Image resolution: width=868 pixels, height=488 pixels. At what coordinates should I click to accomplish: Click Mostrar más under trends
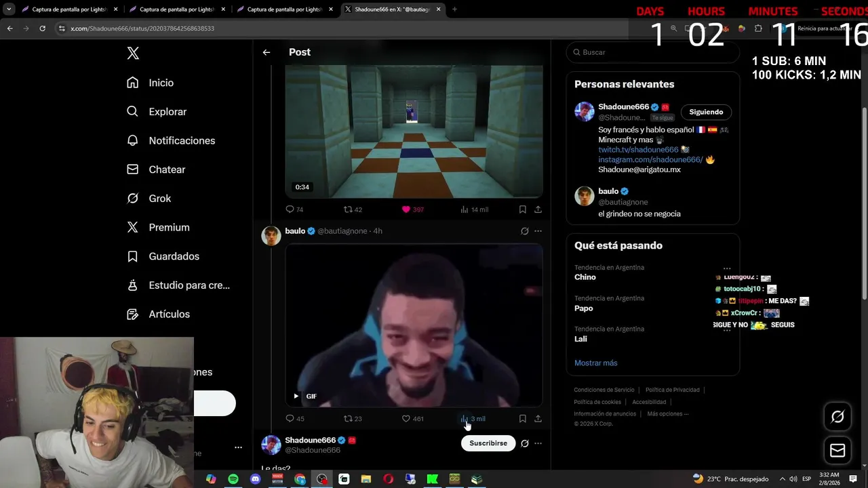[596, 363]
